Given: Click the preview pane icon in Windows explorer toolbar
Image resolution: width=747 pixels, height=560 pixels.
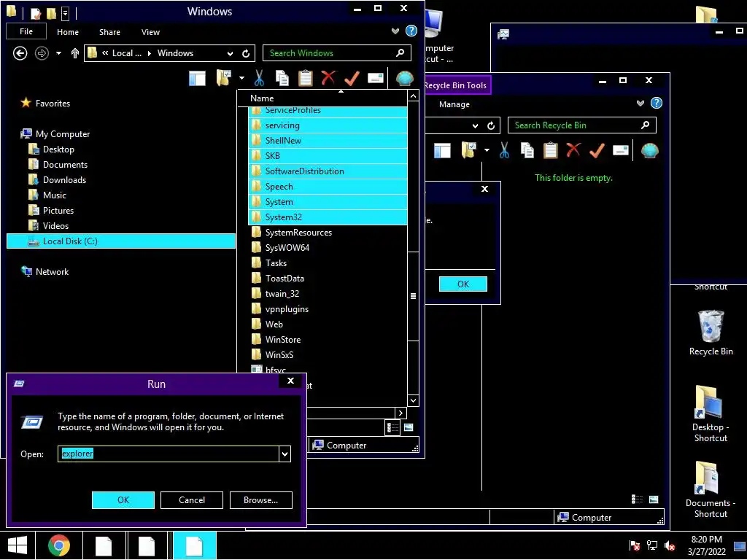Looking at the screenshot, I should tap(197, 78).
